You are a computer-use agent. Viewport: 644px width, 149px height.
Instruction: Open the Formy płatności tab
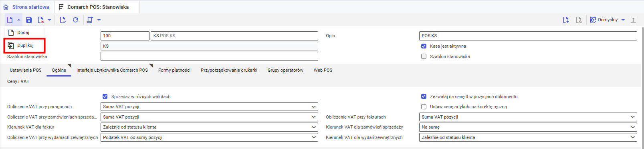(x=174, y=70)
